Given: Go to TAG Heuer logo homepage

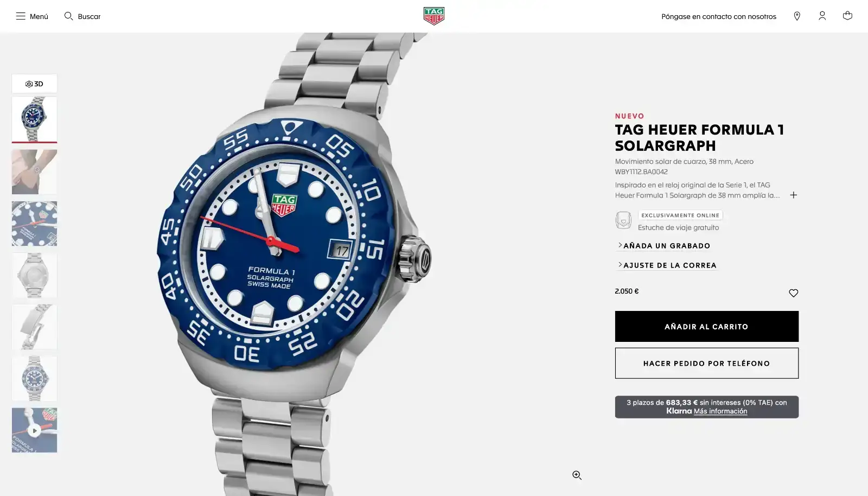Looking at the screenshot, I should (x=434, y=16).
